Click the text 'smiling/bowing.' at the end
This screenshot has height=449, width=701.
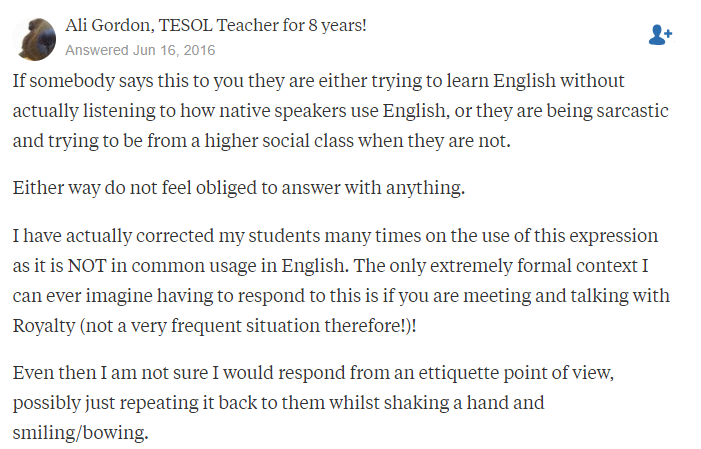tap(80, 432)
